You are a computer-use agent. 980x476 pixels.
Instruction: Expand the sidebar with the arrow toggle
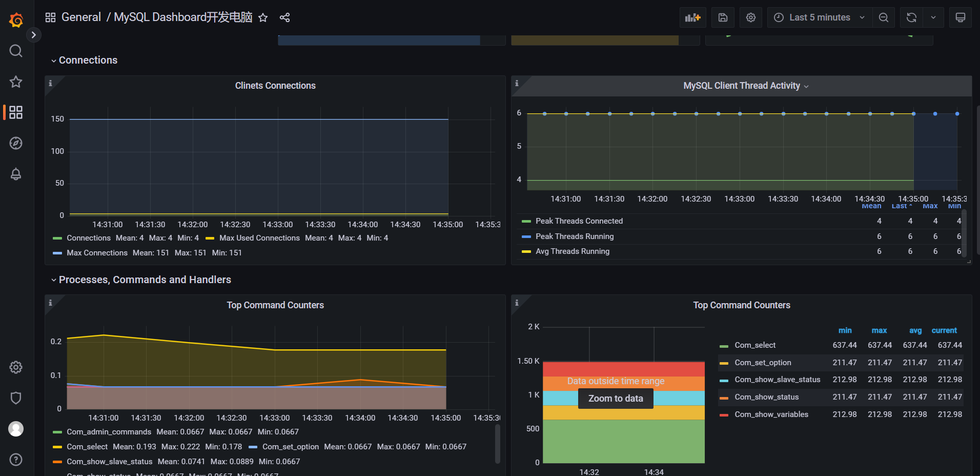click(33, 35)
